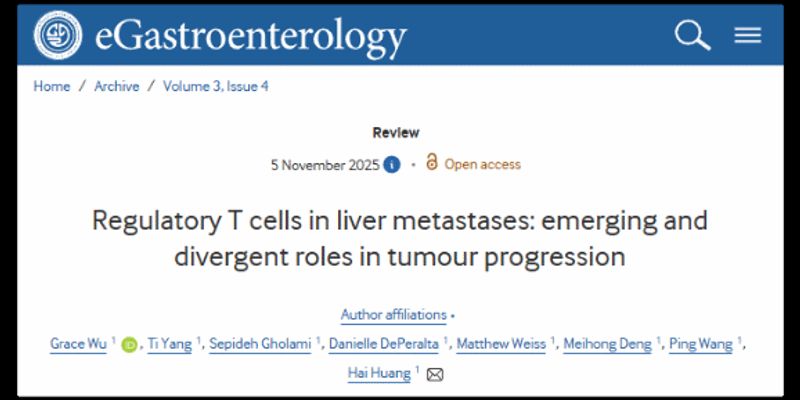Expand the Author affiliations section
This screenshot has width=800, height=400.
click(393, 315)
